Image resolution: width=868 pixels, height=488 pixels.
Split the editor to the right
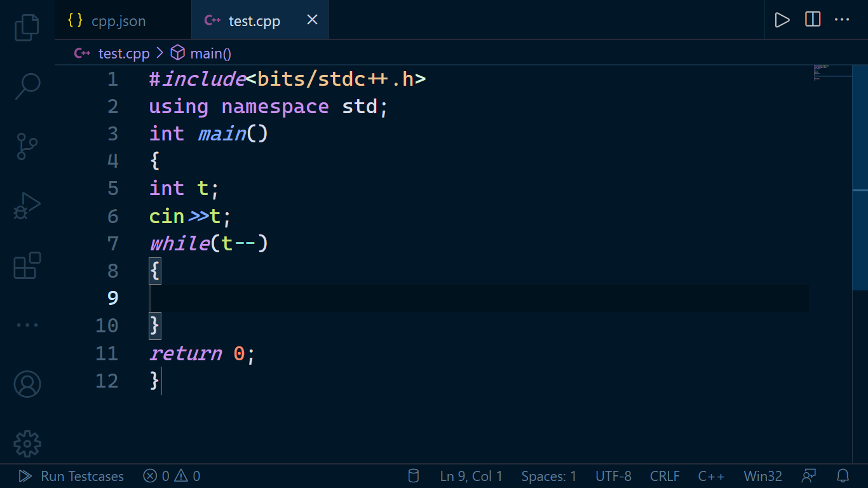pyautogui.click(x=813, y=20)
